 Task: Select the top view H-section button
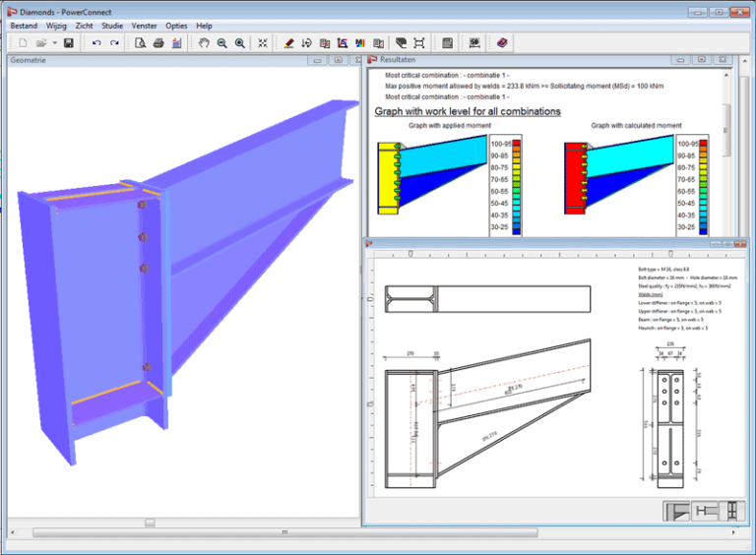705,511
